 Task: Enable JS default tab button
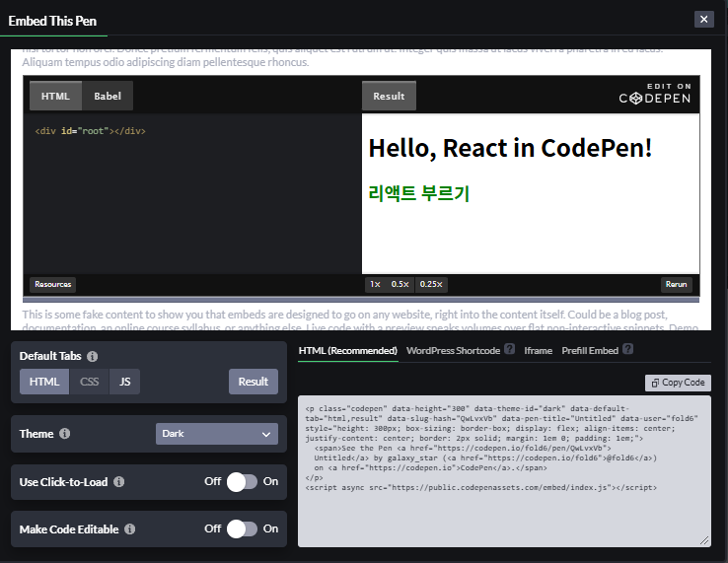(125, 382)
